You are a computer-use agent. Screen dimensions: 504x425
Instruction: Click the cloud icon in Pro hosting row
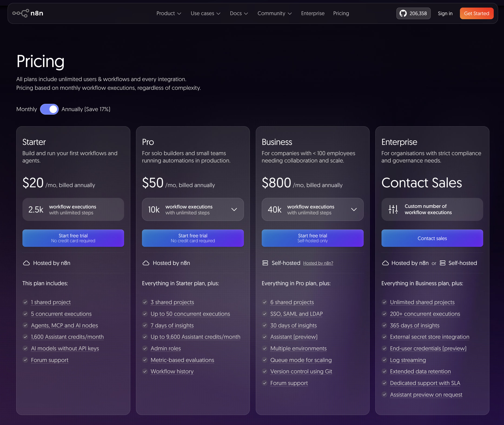[x=146, y=263]
